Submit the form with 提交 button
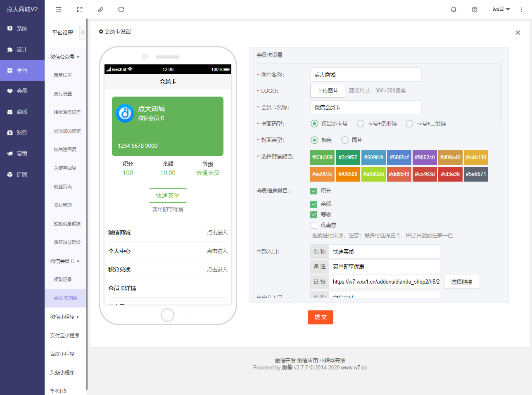The width and height of the screenshot is (532, 395). (321, 317)
